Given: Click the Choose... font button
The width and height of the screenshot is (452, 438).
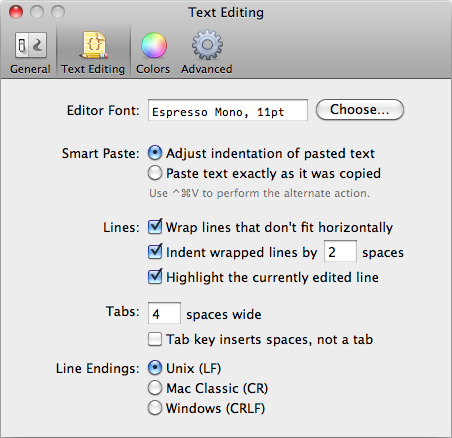Looking at the screenshot, I should click(360, 110).
